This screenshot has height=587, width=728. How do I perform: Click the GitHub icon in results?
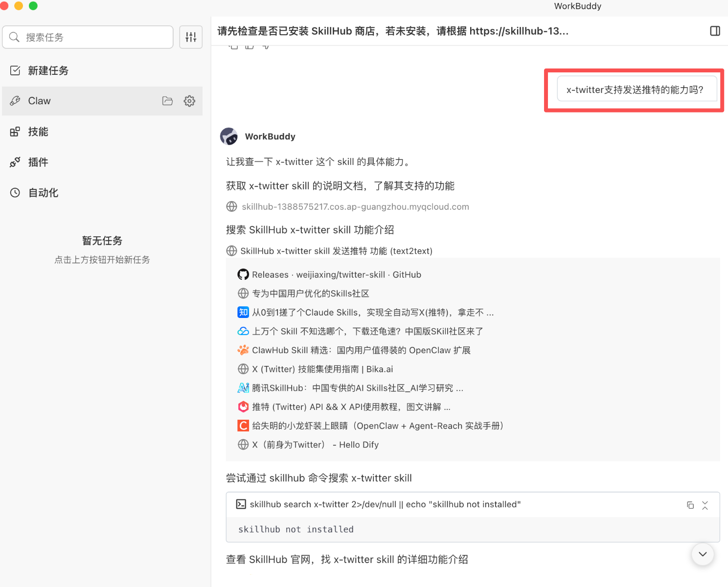tap(243, 274)
